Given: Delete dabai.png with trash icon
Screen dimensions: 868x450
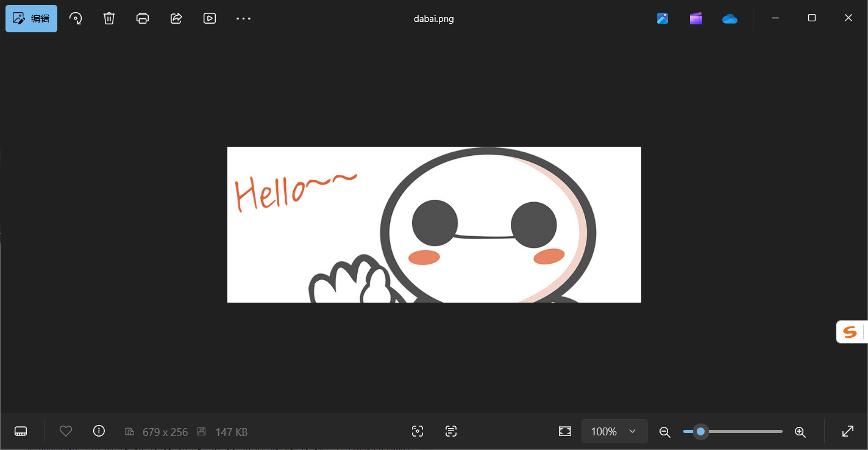Looking at the screenshot, I should (x=109, y=18).
